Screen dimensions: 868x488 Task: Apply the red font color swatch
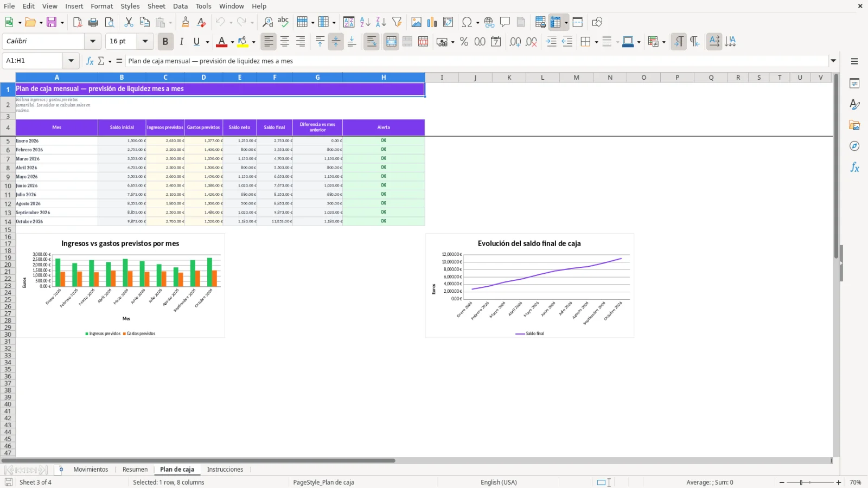tap(221, 42)
